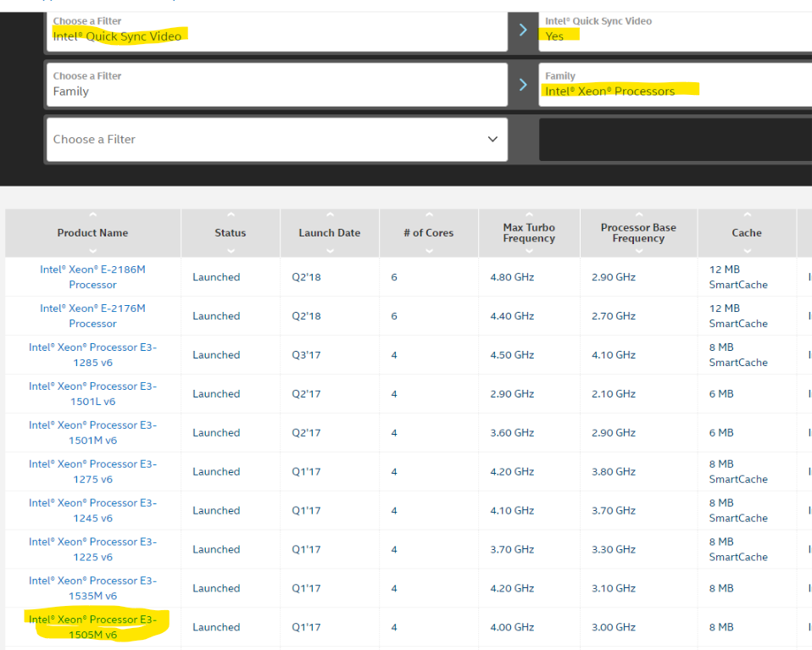The height and width of the screenshot is (650, 812).
Task: Change the Quick Sync Video value Yes
Action: click(676, 30)
